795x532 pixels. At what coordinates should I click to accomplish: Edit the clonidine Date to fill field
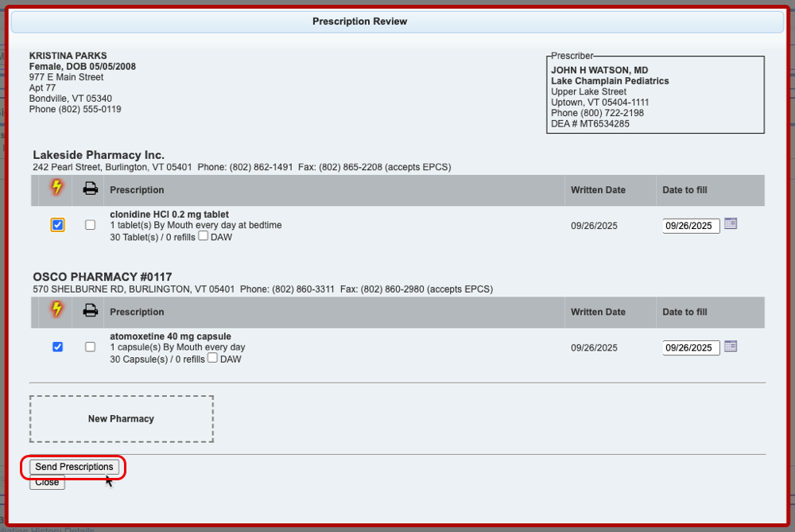tap(690, 226)
